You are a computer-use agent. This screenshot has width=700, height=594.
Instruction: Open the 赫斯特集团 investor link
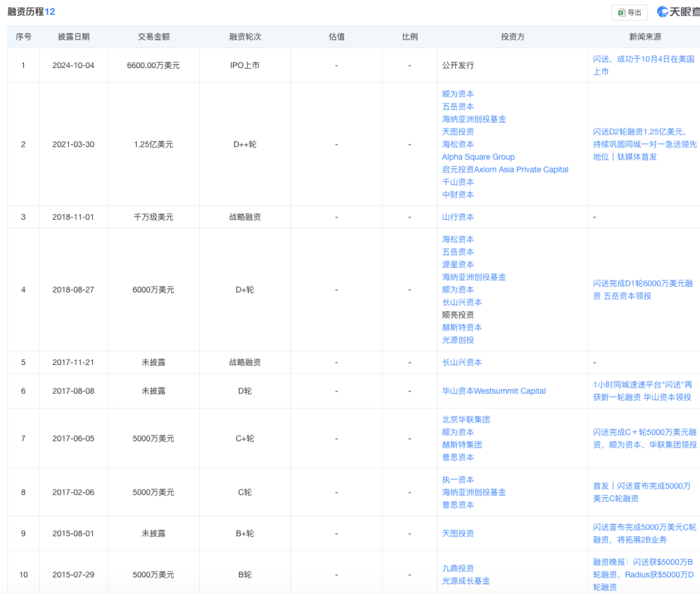tap(461, 445)
